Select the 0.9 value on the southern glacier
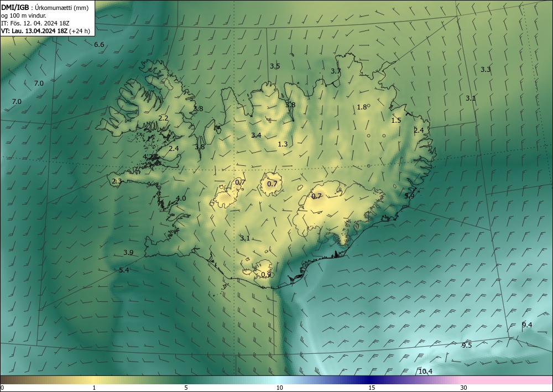This screenshot has width=553, height=392. [267, 275]
